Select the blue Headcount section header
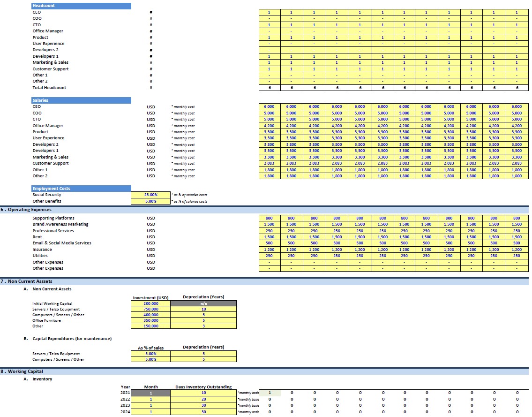532x417 pixels. (81, 6)
